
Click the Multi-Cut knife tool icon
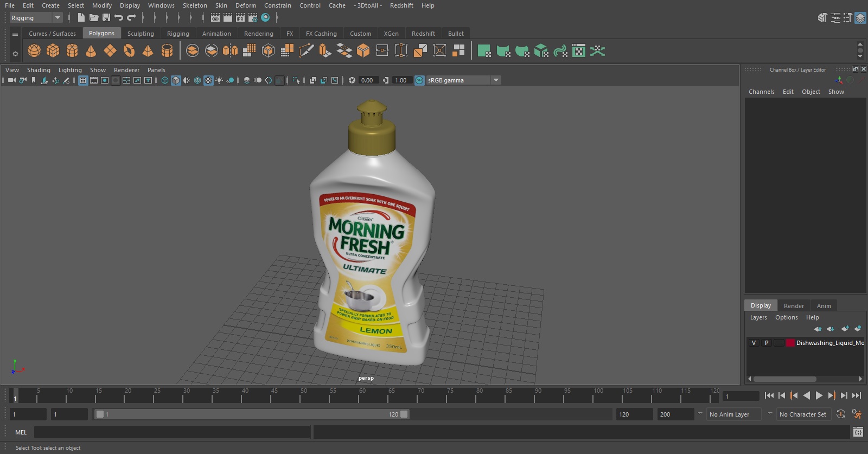click(307, 51)
